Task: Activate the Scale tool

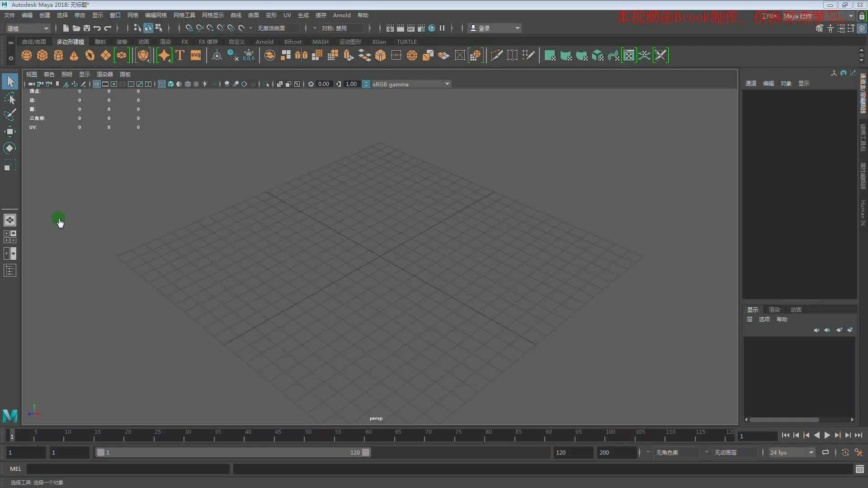Action: [x=10, y=165]
